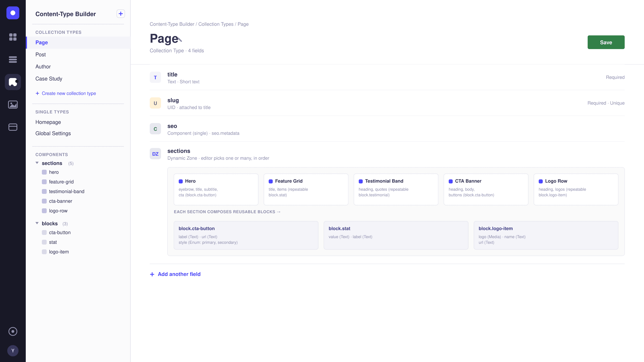644x362 pixels.
Task: Open the block.stat card
Action: (x=396, y=235)
